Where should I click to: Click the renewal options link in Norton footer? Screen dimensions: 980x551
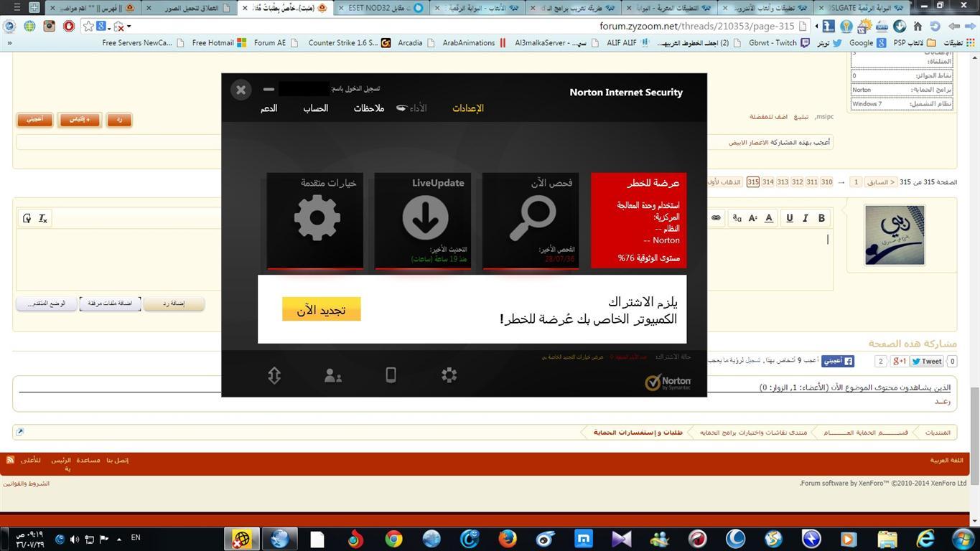pyautogui.click(x=572, y=357)
